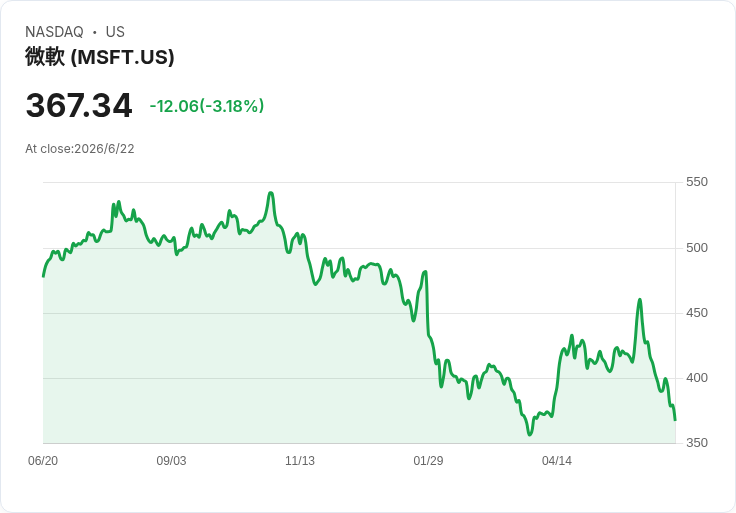Screen dimensions: 736x513
Task: Click the late spike peak near 450
Action: pos(639,299)
